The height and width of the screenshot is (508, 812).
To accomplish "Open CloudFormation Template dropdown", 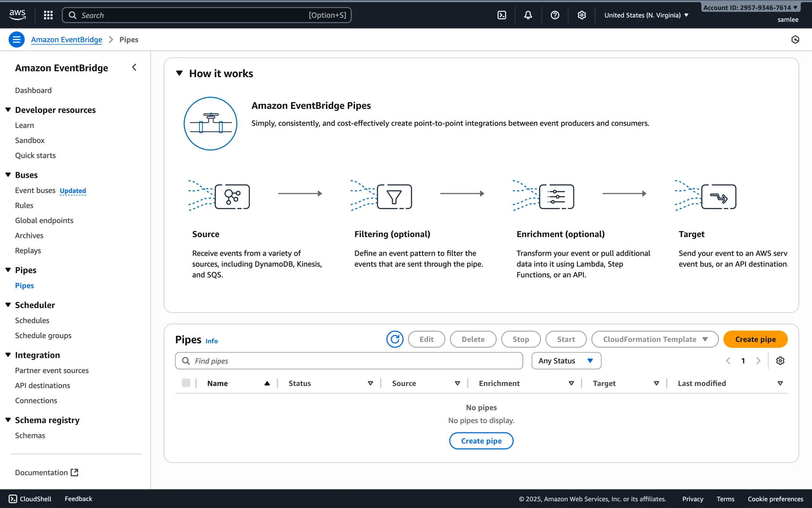I will pyautogui.click(x=655, y=339).
